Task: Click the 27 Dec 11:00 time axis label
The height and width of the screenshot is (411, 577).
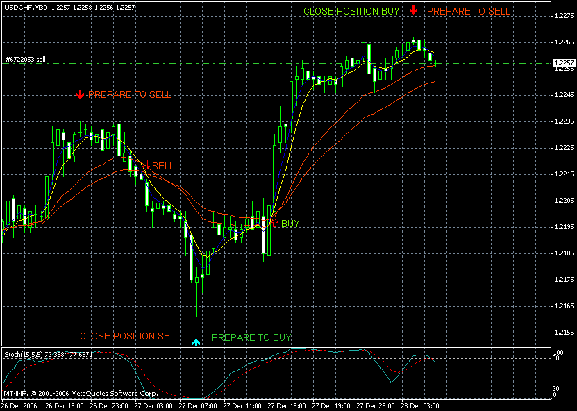Action: (x=243, y=405)
